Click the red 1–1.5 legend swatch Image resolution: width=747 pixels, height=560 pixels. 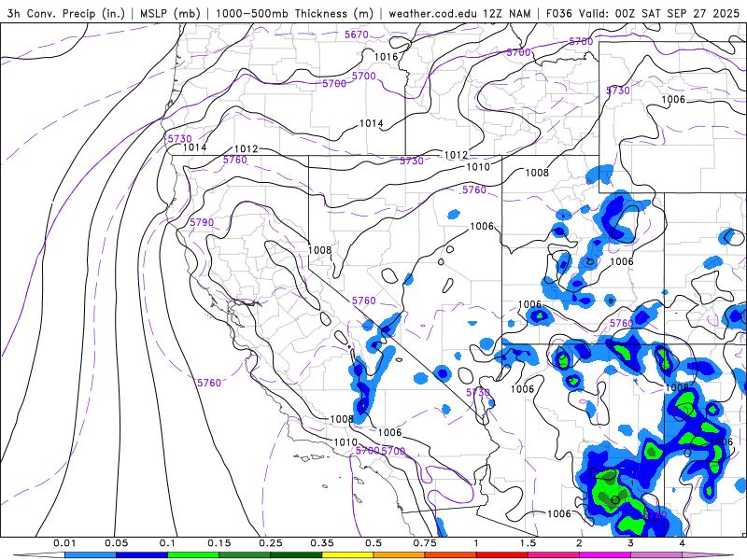click(x=502, y=555)
